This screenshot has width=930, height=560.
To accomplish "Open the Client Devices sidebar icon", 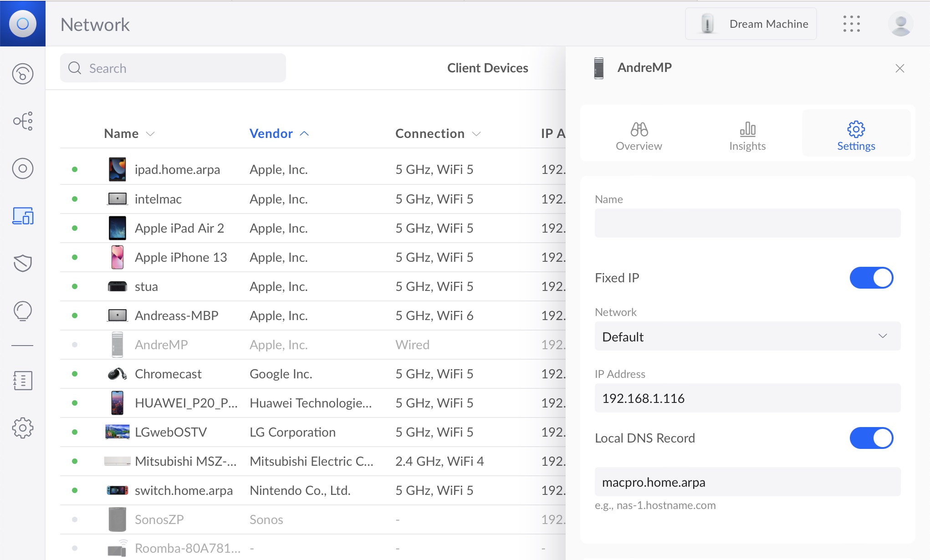I will coord(23,216).
